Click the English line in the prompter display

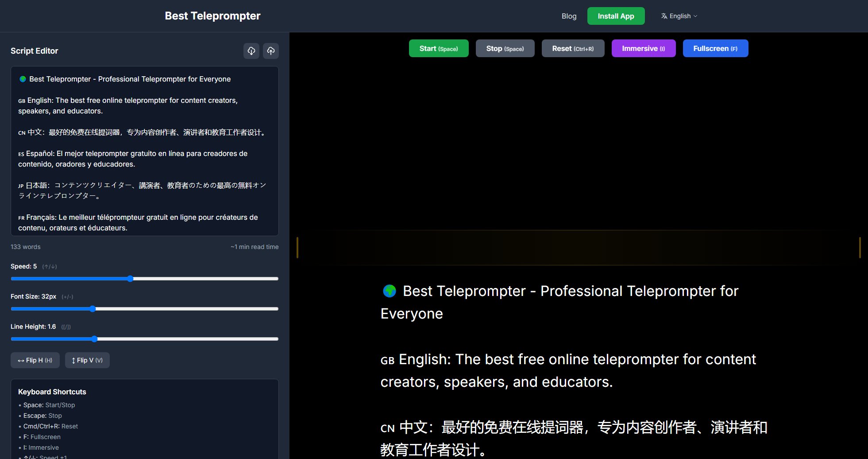(x=568, y=370)
